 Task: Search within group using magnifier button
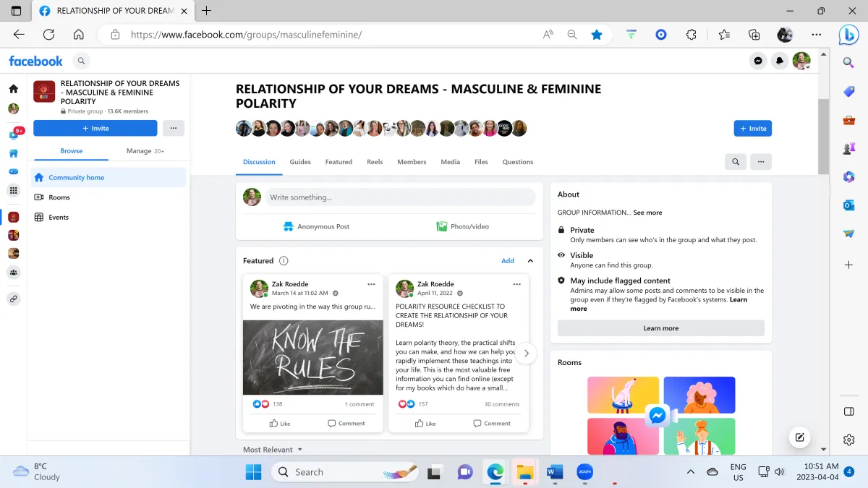coord(736,162)
